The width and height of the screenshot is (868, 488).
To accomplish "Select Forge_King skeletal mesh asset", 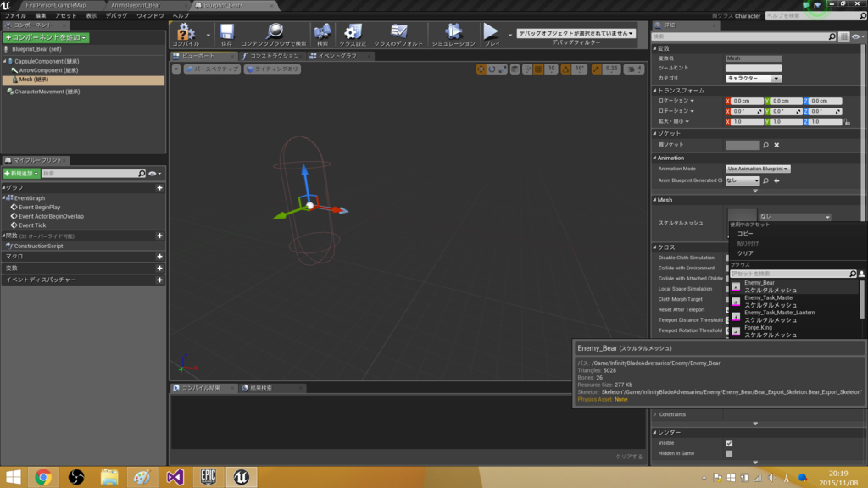I will coord(795,331).
